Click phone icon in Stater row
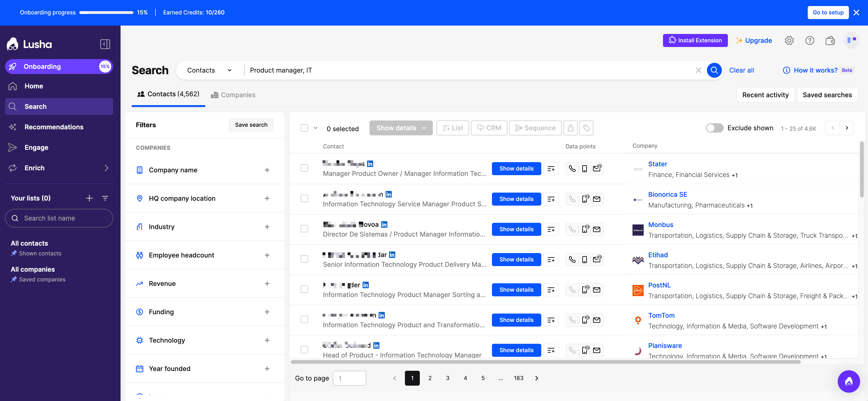 pos(572,169)
